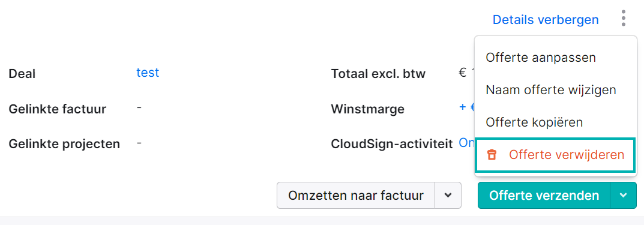Click the Gelinkte factuur label
Viewport: 644px width, 225px height.
(57, 109)
